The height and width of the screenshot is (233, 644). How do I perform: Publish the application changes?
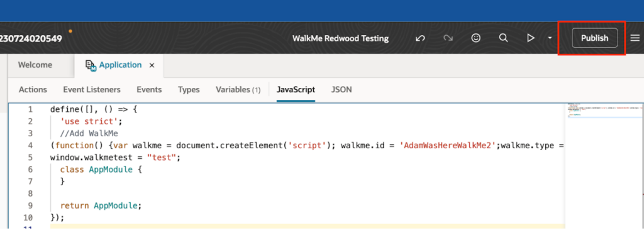click(x=594, y=38)
